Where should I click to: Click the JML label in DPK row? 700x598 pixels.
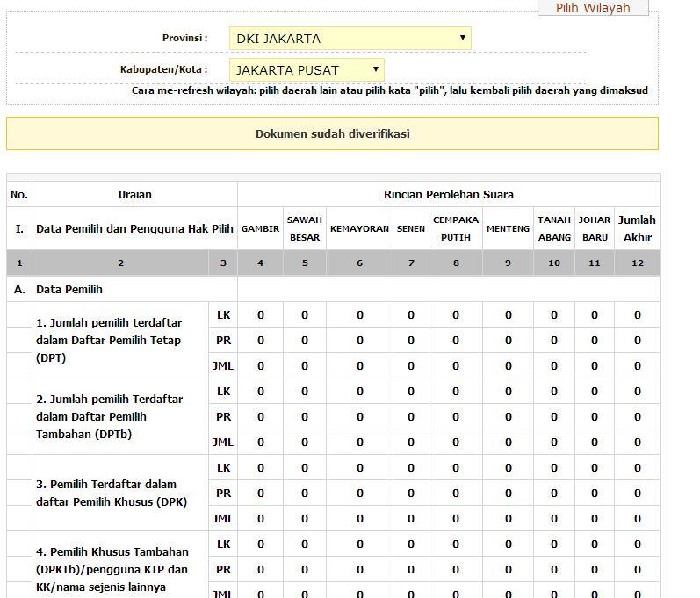pyautogui.click(x=223, y=519)
